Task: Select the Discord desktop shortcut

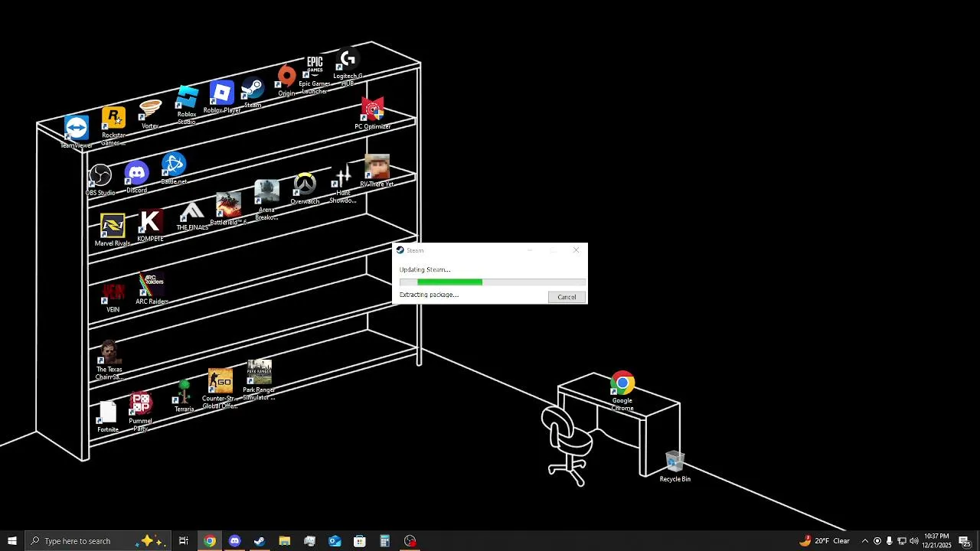Action: click(x=136, y=178)
